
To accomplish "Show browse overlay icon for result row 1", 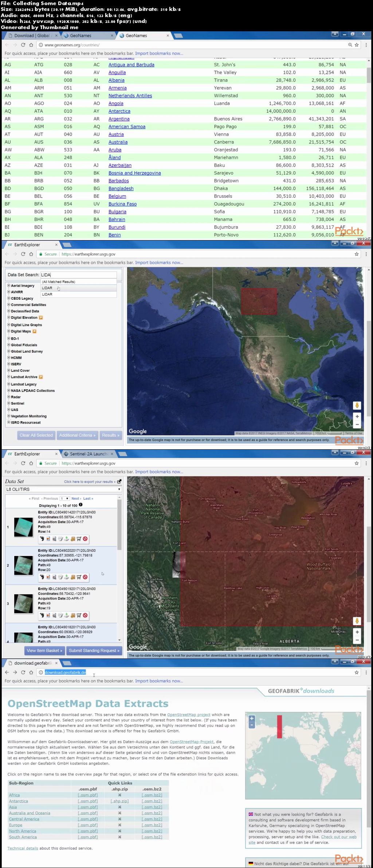I will coord(48,539).
